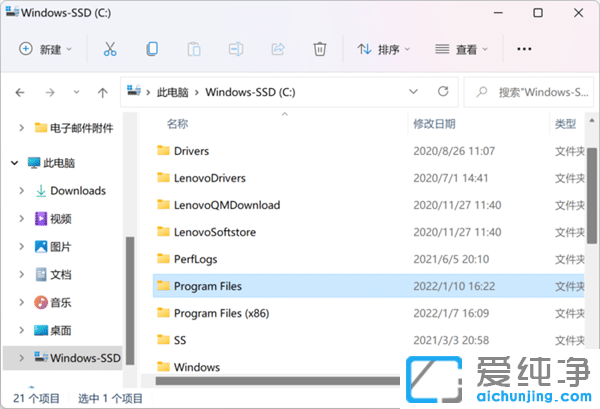Open address bar history dropdown
Image resolution: width=600 pixels, height=409 pixels.
[413, 91]
